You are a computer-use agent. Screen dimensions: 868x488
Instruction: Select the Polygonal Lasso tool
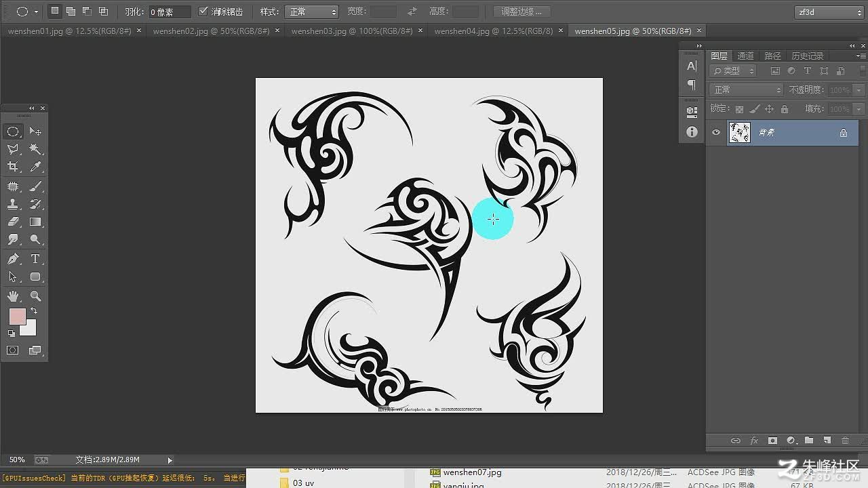13,149
